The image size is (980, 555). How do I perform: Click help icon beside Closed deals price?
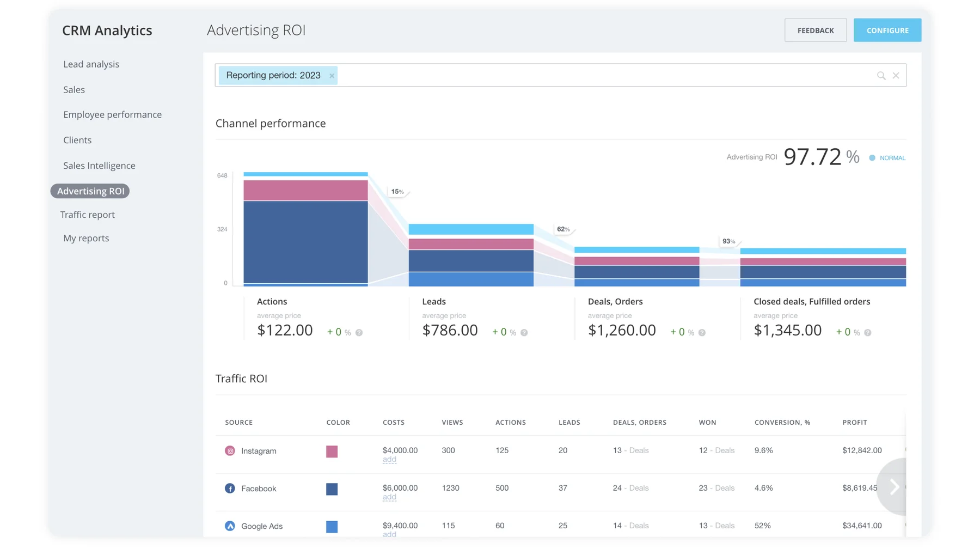(867, 333)
